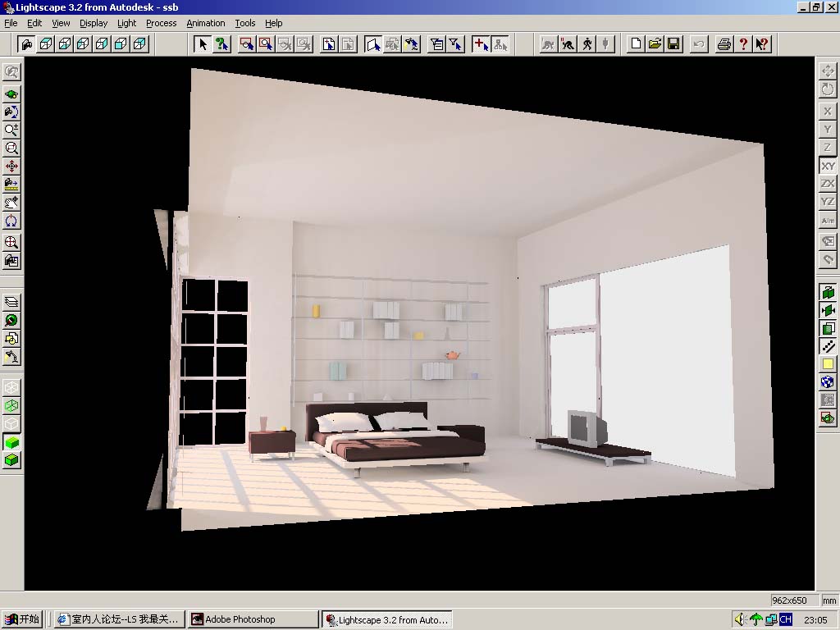Viewport: 840px width, 630px height.
Task: Toggle the Z axis constraint
Action: 828,148
